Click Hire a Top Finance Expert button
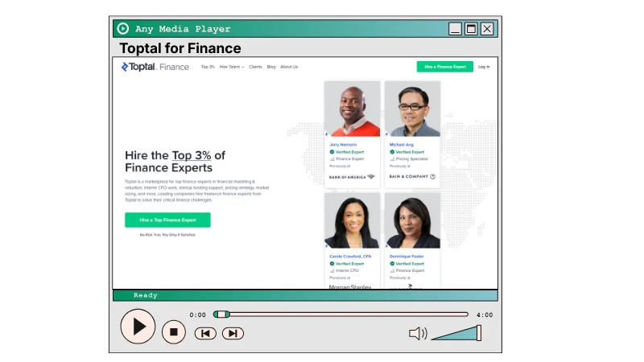 (x=167, y=220)
